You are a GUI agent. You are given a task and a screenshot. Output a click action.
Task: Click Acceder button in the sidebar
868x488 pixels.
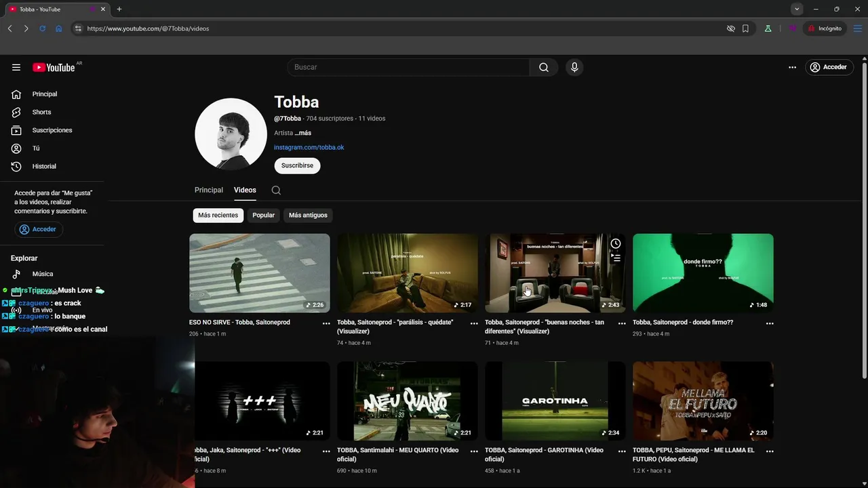click(39, 229)
